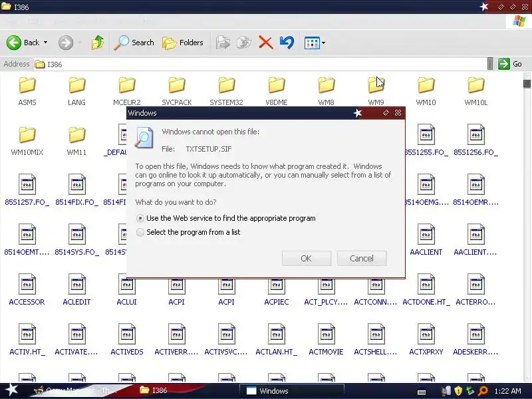Click the TXTSETUP.SIF file name text
The height and width of the screenshot is (399, 532).
pos(209,149)
